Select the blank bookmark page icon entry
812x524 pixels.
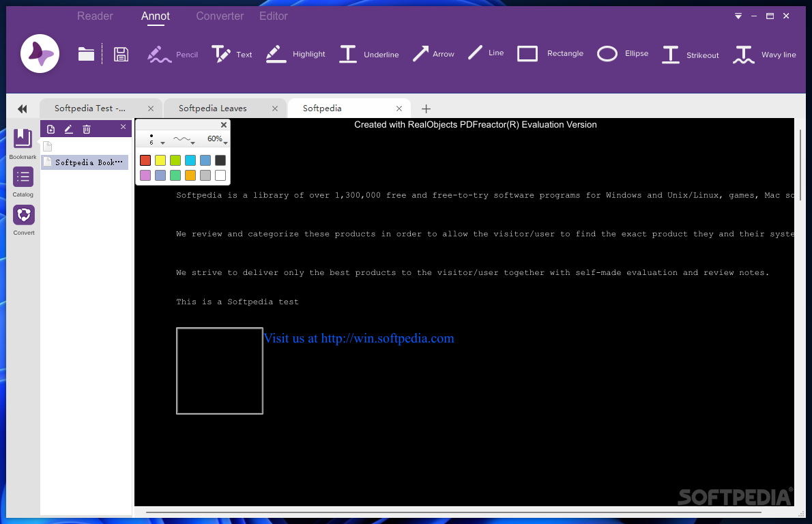pos(48,147)
